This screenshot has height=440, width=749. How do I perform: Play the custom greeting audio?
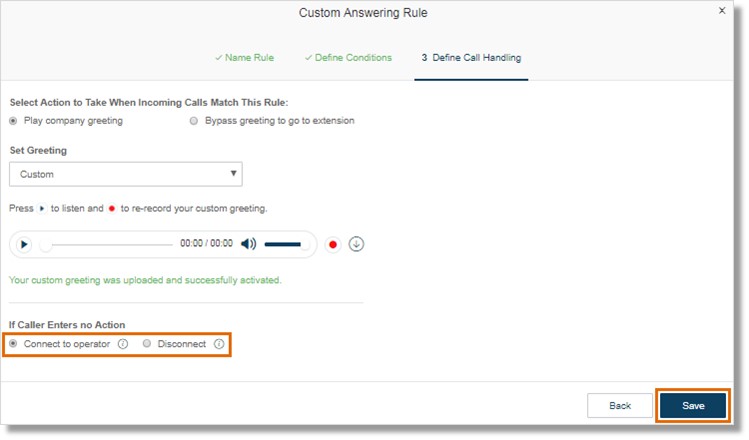[23, 245]
